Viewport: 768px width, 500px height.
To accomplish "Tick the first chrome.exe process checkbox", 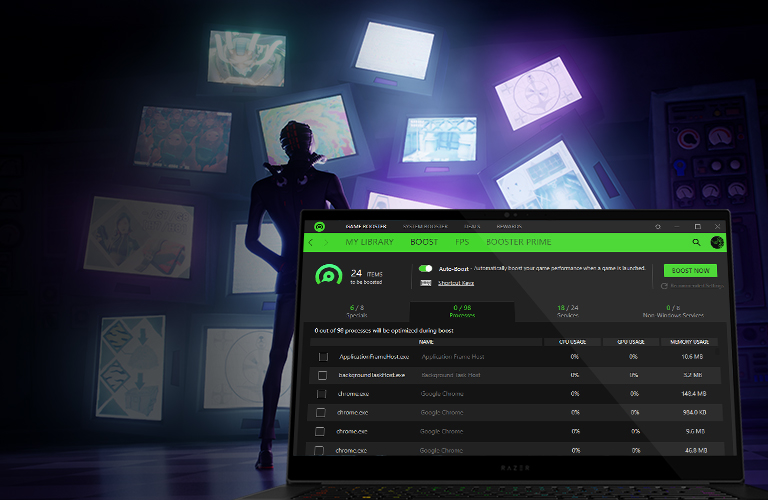I will pos(322,394).
